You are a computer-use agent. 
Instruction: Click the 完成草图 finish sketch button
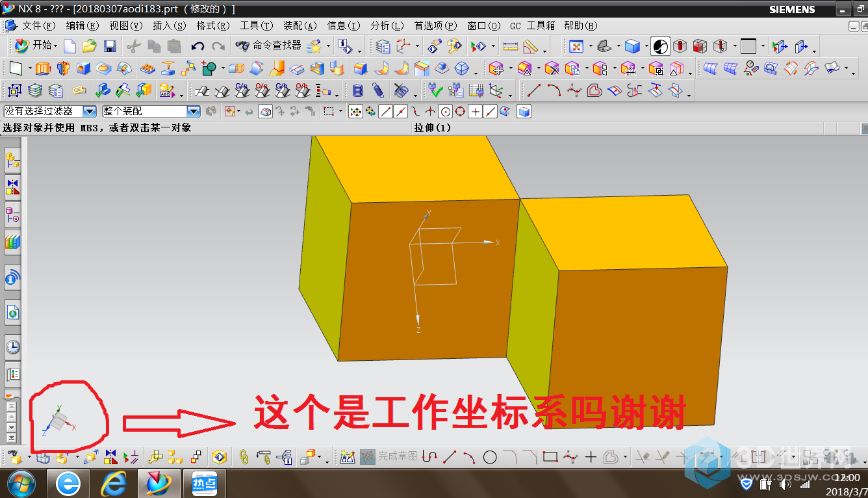389,457
